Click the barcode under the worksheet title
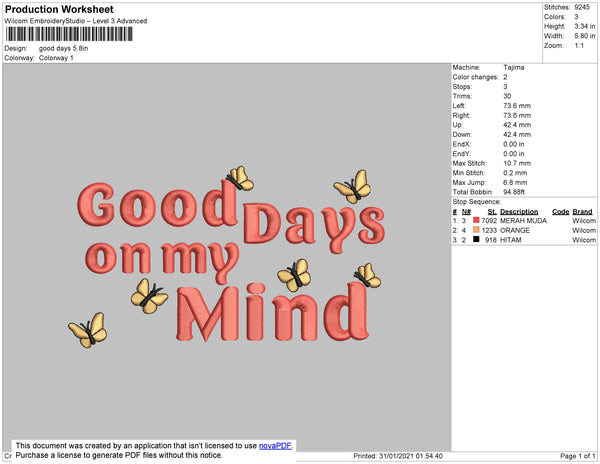 (69, 34)
